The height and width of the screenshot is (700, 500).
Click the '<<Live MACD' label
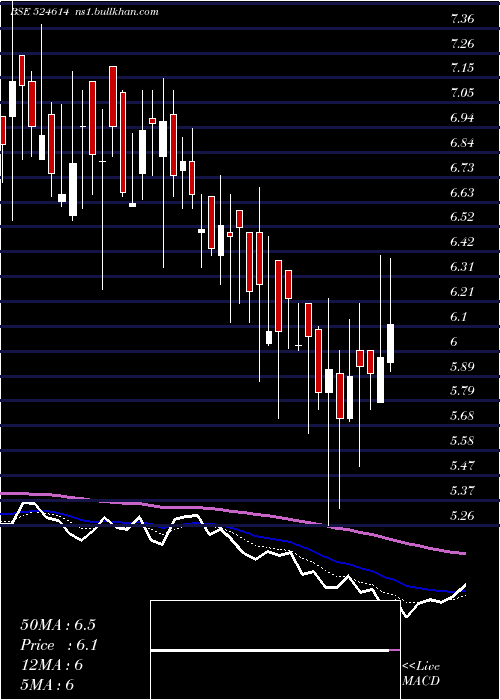[421, 674]
